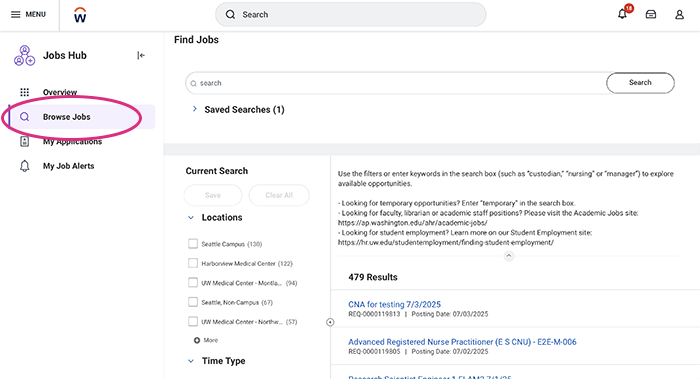
Task: Expand Saved Searches (1)
Action: click(195, 109)
